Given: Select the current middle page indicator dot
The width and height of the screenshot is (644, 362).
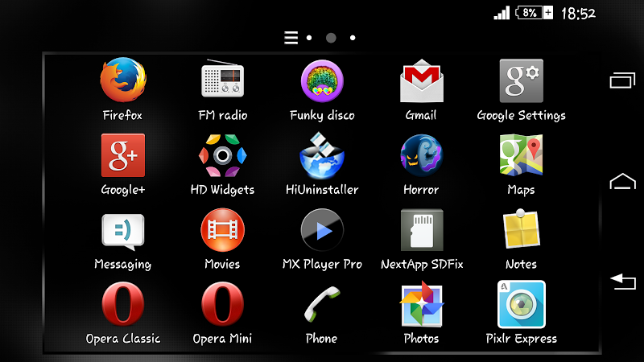Looking at the screenshot, I should tap(331, 38).
